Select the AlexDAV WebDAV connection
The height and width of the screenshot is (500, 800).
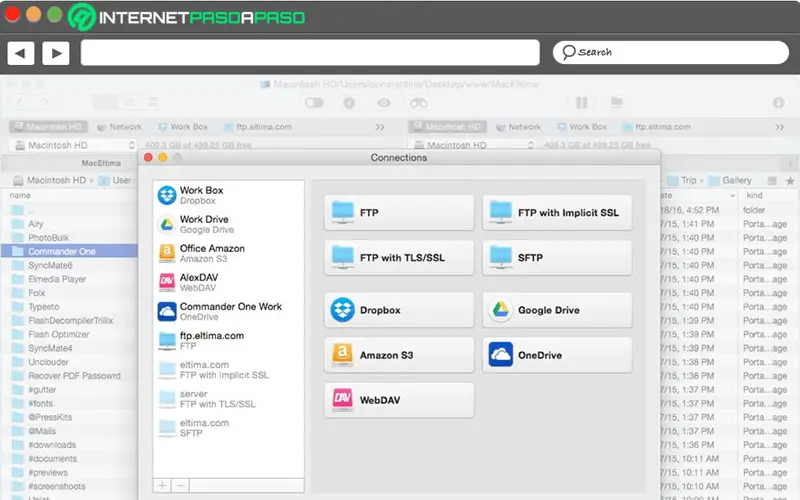point(228,282)
